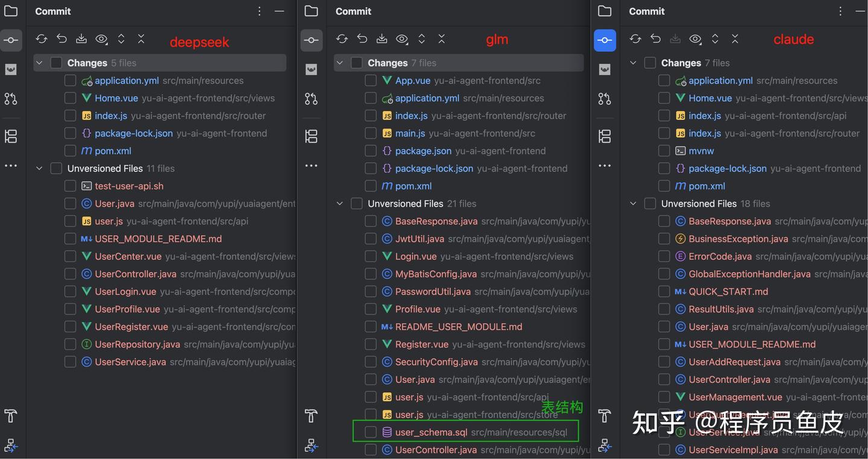
Task: Collapse all tree nodes in glm panel
Action: (x=442, y=39)
